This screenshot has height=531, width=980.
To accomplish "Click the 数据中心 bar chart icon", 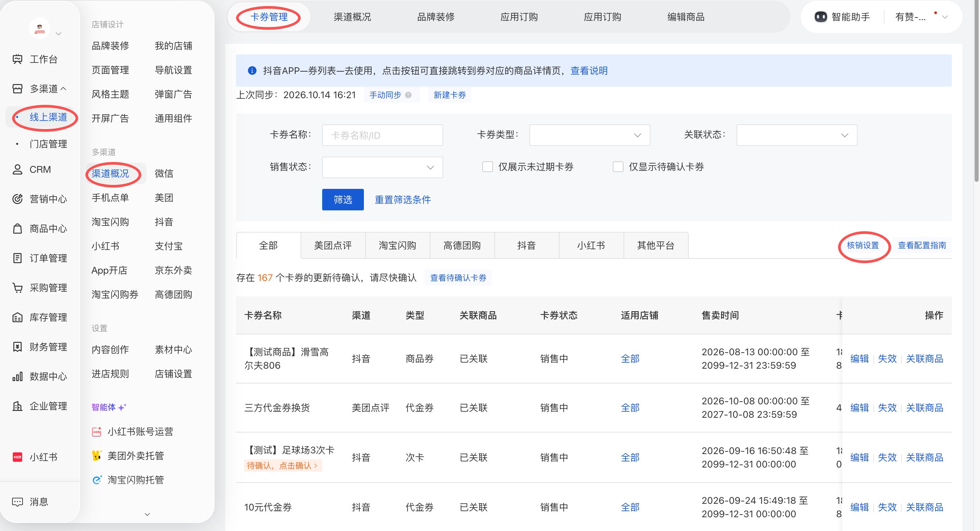I will pyautogui.click(x=17, y=376).
